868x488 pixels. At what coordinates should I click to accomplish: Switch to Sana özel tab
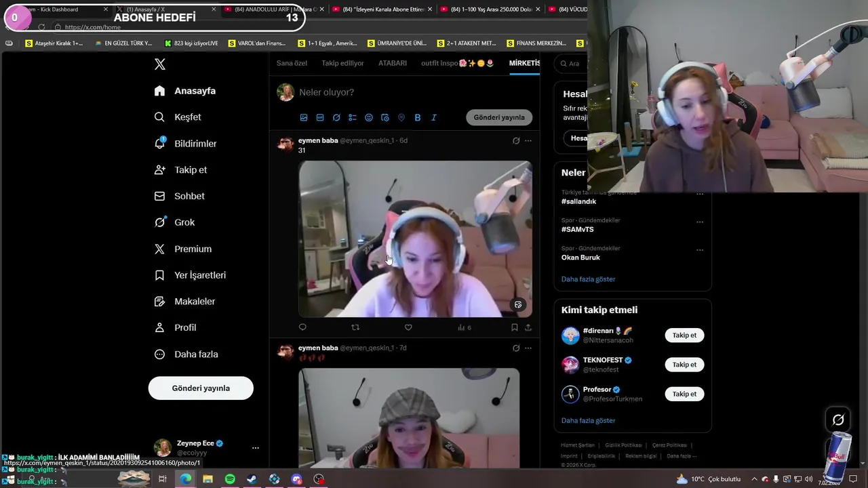(292, 63)
